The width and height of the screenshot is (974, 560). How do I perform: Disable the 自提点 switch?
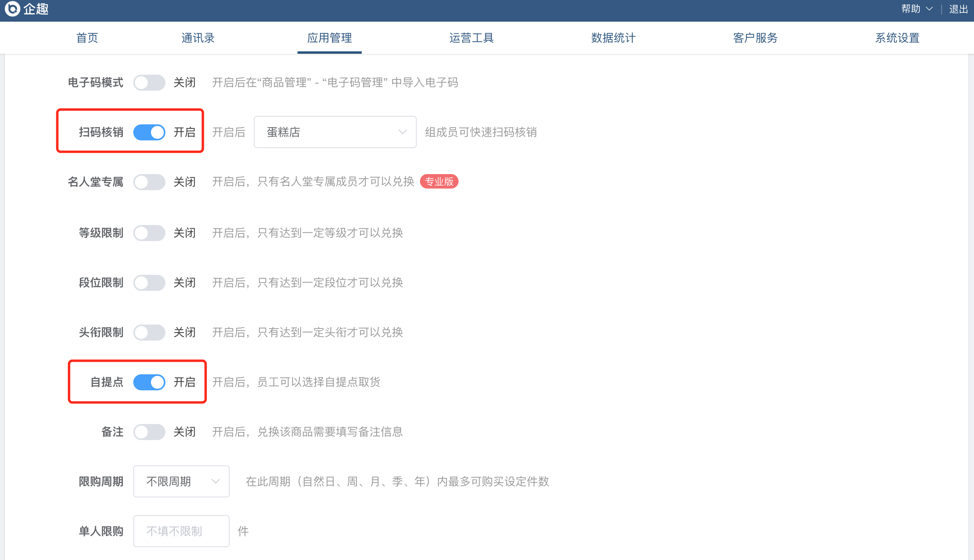pyautogui.click(x=149, y=382)
